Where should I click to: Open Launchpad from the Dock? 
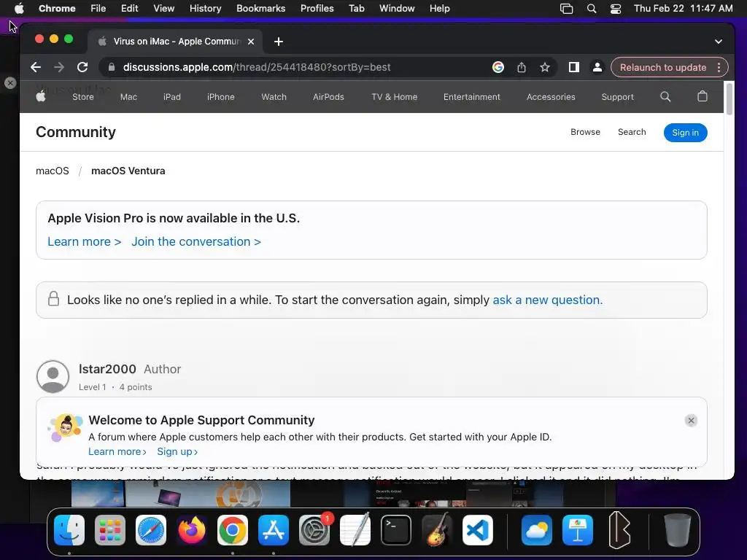[110, 530]
